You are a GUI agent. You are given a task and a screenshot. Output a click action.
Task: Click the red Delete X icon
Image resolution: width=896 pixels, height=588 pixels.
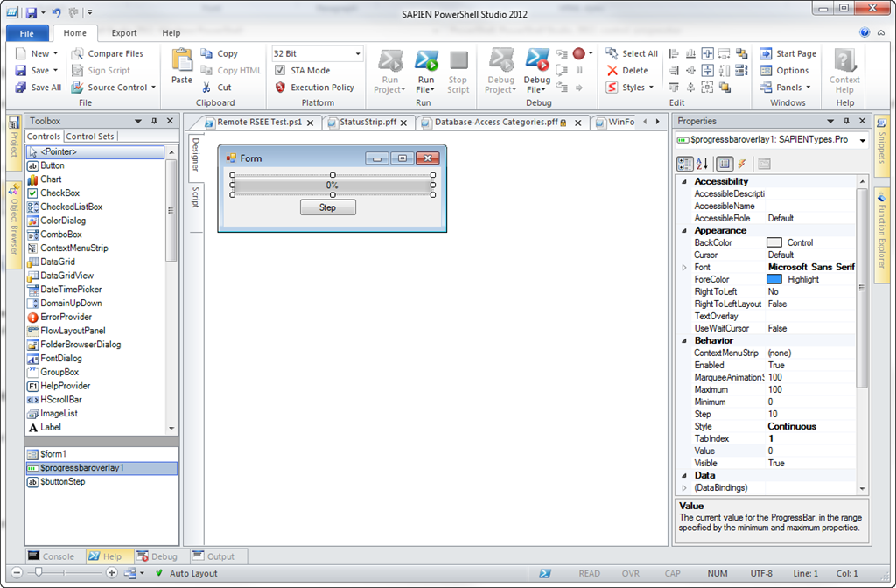[x=612, y=71]
